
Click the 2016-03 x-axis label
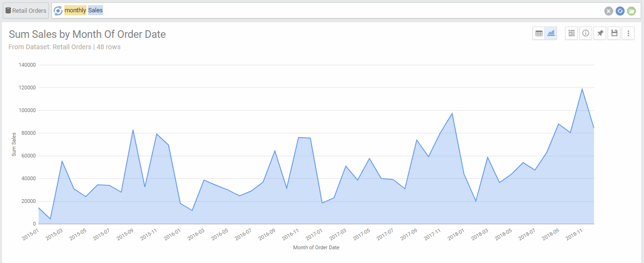coord(196,234)
